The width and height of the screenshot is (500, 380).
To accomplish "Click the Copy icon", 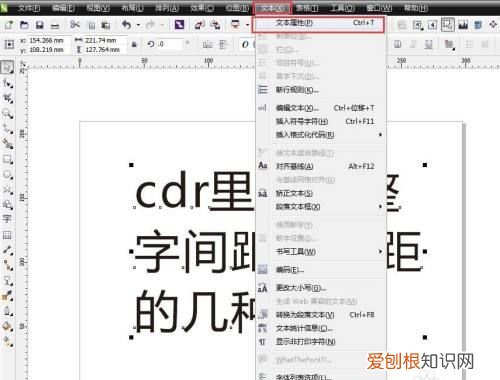I will coord(91,25).
